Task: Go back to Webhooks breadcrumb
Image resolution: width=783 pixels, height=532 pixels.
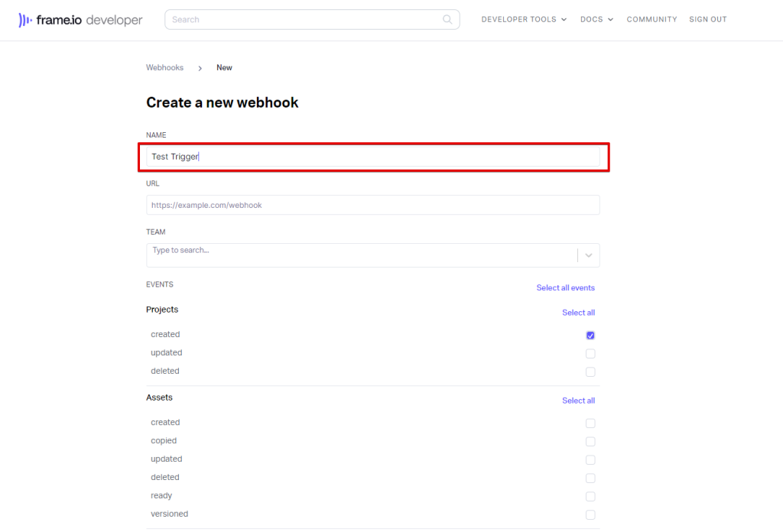Action: point(164,68)
